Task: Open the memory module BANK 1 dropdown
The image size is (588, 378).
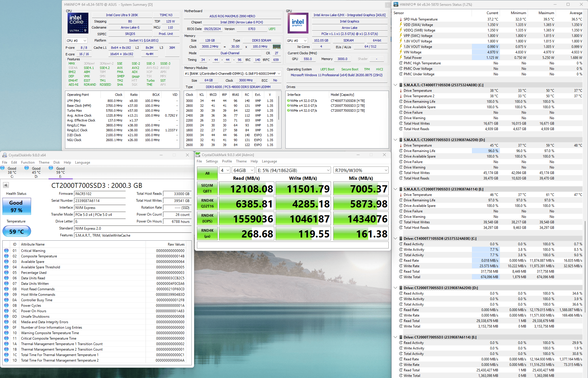Action: 232,74
